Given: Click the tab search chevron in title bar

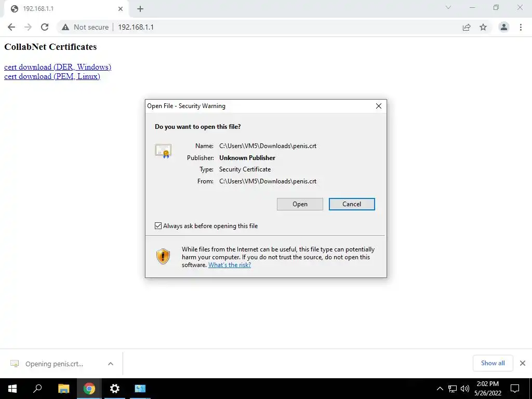Looking at the screenshot, I should click(448, 7).
